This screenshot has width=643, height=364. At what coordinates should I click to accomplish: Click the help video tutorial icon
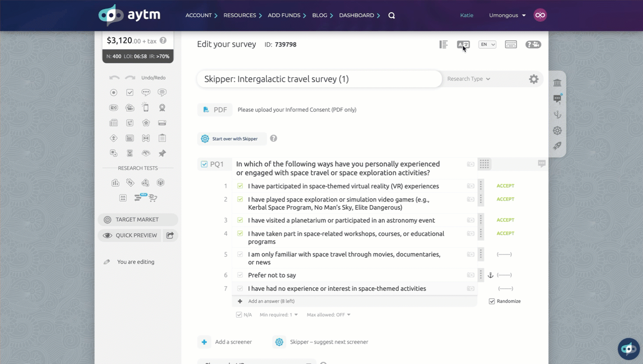(533, 44)
